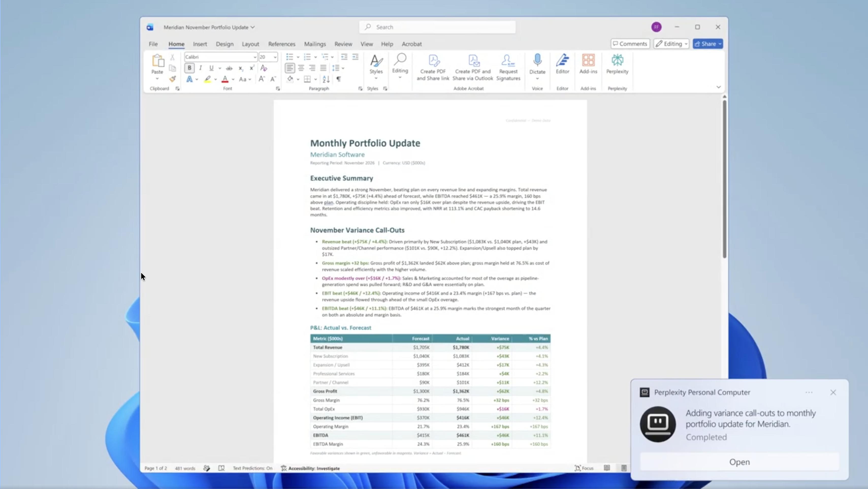Toggle Italic formatting

(200, 68)
